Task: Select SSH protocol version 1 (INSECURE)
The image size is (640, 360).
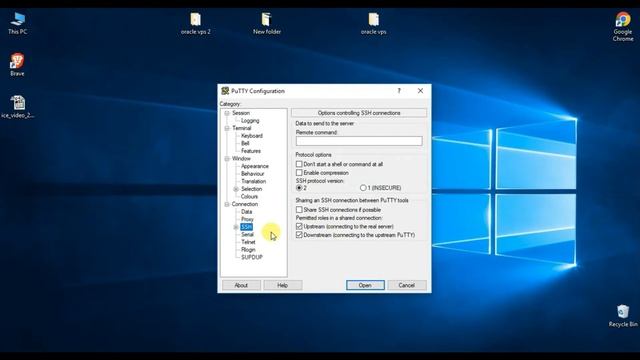Action: click(363, 188)
